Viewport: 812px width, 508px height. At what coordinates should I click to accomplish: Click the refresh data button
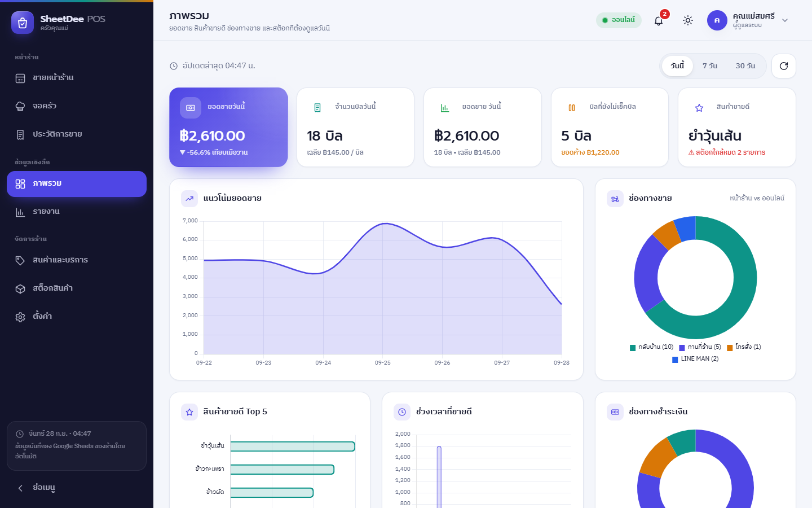(x=784, y=66)
